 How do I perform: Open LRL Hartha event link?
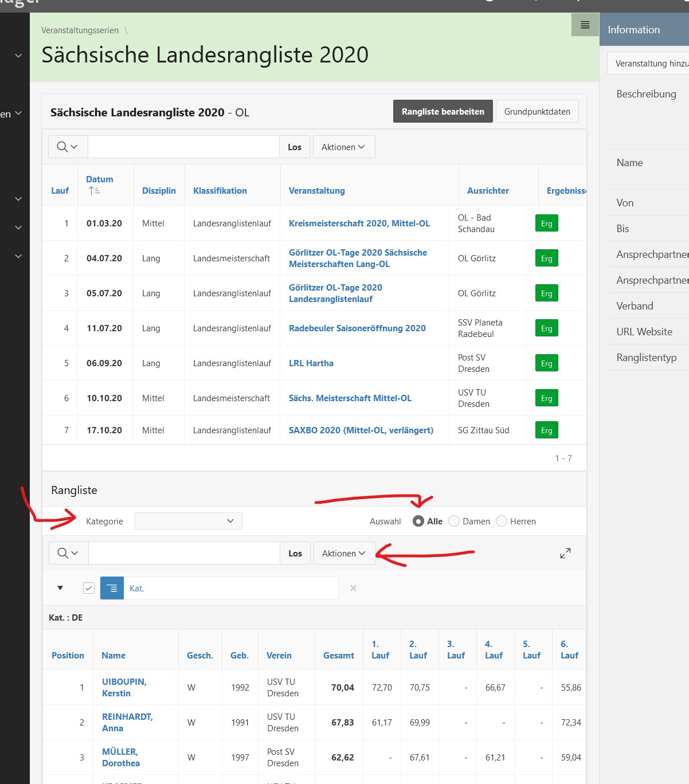tap(311, 363)
